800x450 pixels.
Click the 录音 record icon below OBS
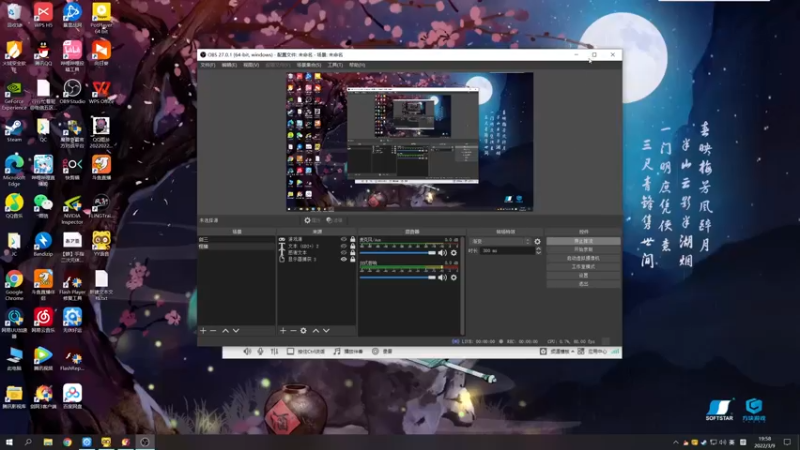pos(375,352)
